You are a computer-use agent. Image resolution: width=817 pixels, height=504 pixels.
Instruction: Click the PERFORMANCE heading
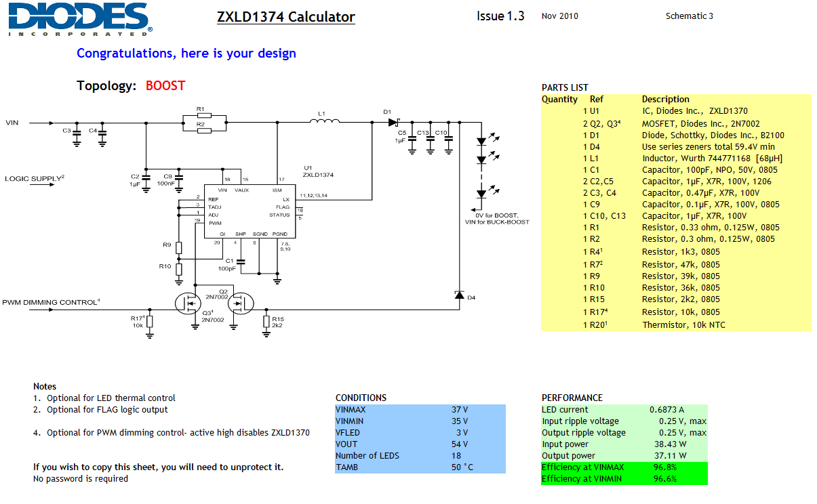[x=572, y=398]
